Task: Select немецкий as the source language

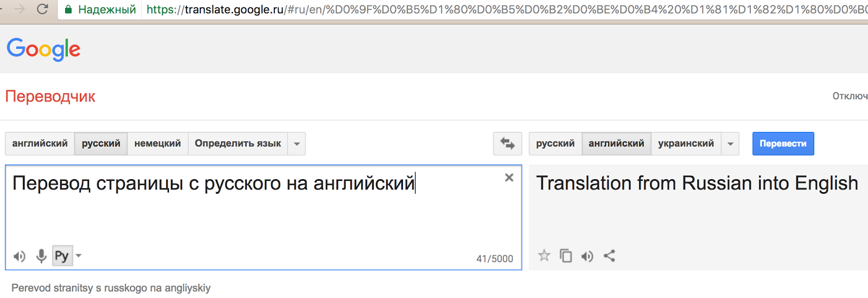Action: 157,144
